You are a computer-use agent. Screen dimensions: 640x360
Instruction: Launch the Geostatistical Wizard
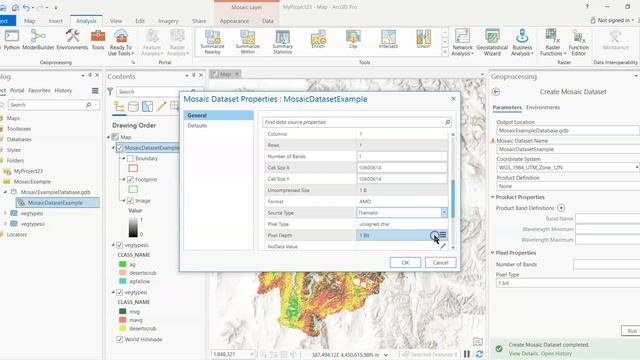(x=492, y=42)
